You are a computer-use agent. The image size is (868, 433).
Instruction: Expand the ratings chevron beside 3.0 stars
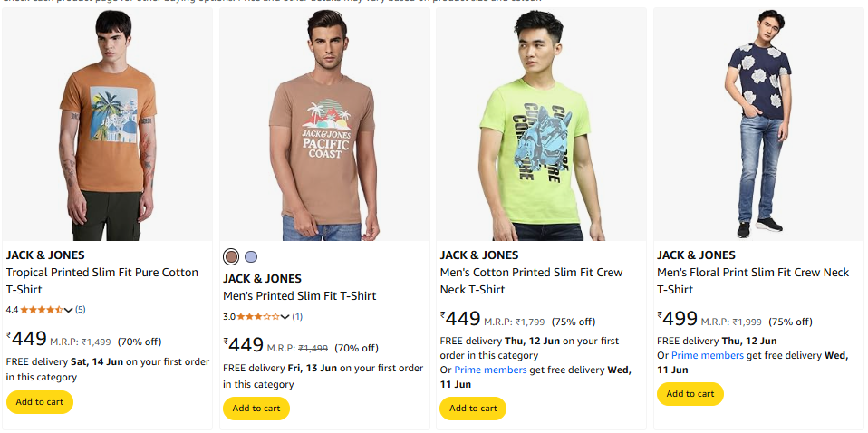[285, 317]
